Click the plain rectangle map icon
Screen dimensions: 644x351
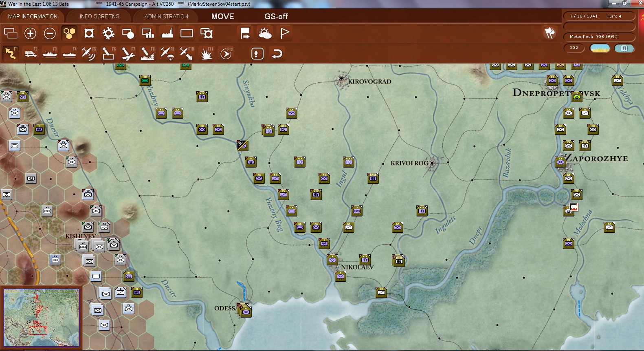pyautogui.click(x=187, y=33)
